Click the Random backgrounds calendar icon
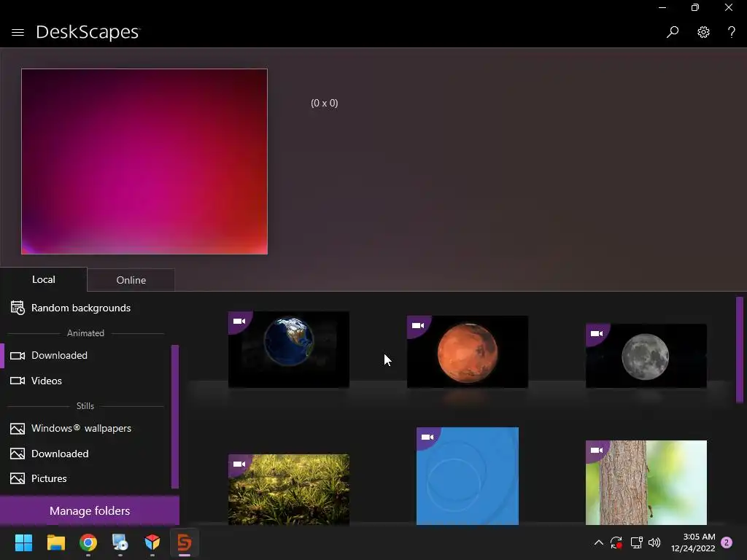747x560 pixels. point(18,308)
